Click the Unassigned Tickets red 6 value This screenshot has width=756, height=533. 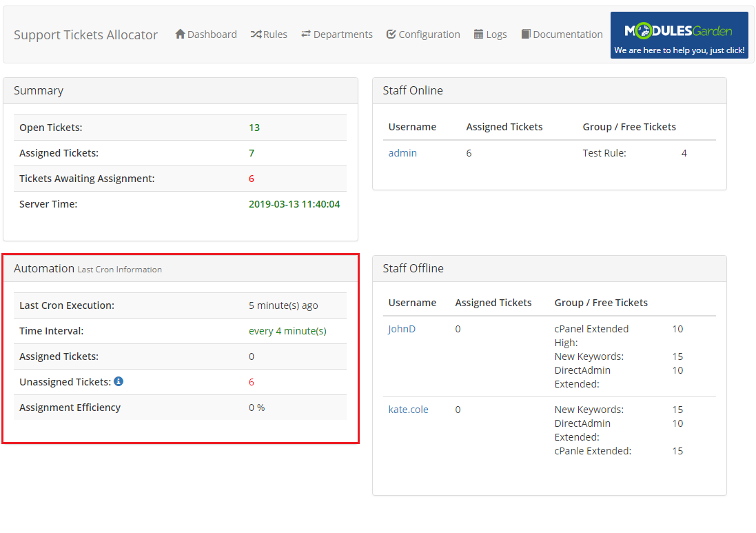point(252,382)
